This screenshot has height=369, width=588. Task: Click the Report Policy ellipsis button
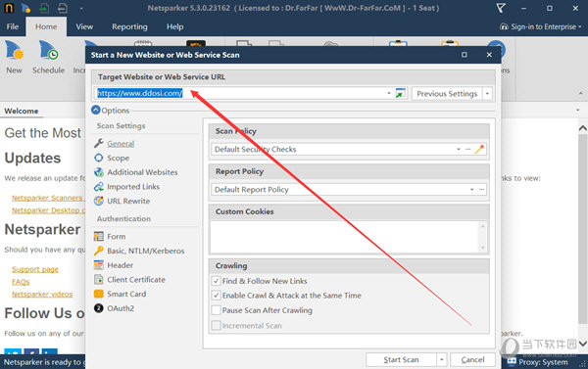pyautogui.click(x=482, y=190)
